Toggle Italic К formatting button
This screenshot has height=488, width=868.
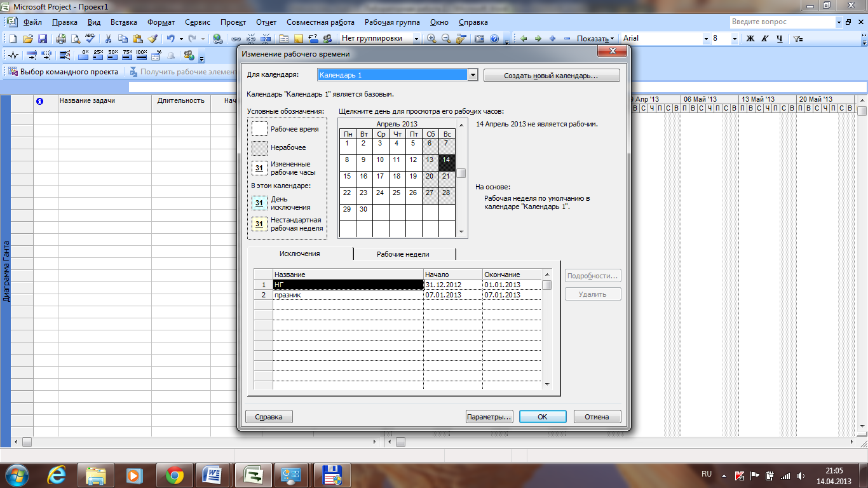click(x=765, y=39)
